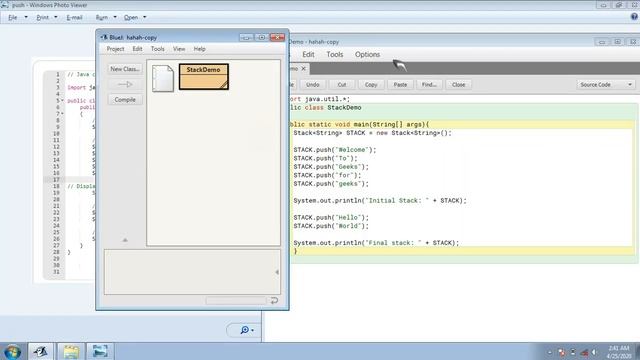Image resolution: width=640 pixels, height=360 pixels.
Task: Click the line STACK.push("Geeks")
Action: tap(331, 167)
